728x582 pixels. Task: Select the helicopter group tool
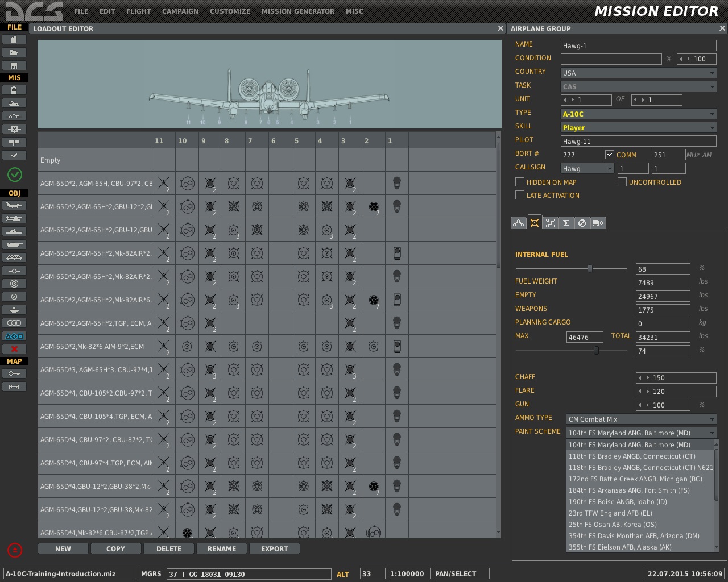(x=14, y=218)
